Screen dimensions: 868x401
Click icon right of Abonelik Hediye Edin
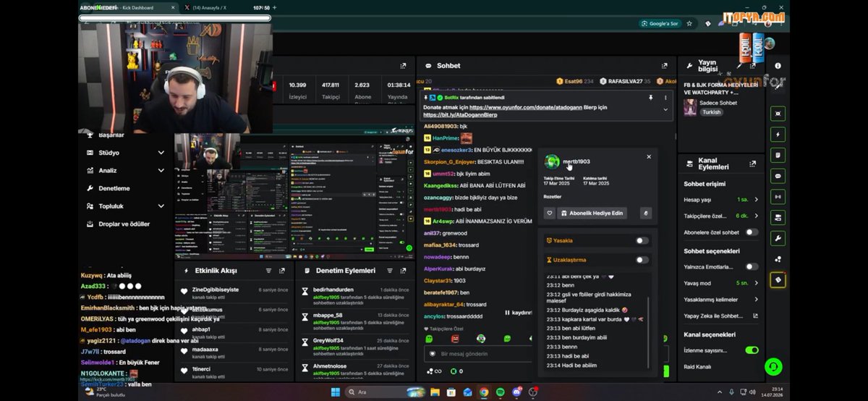[646, 213]
